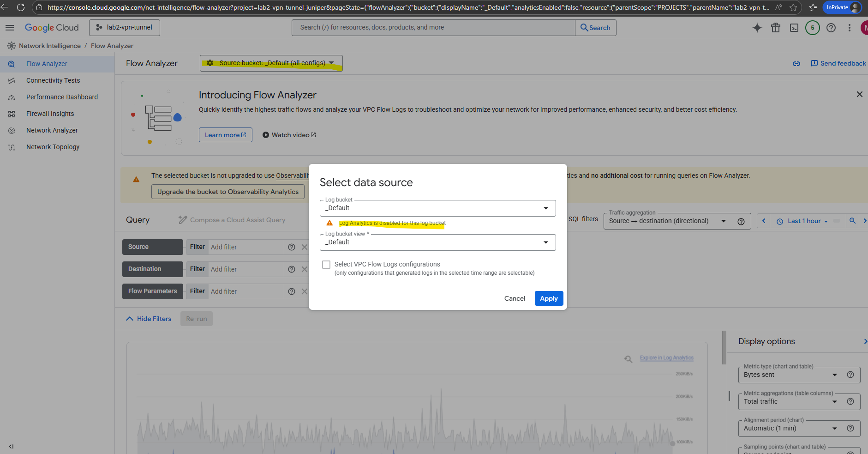Open Flow Analyzer in sidebar

tap(57, 64)
